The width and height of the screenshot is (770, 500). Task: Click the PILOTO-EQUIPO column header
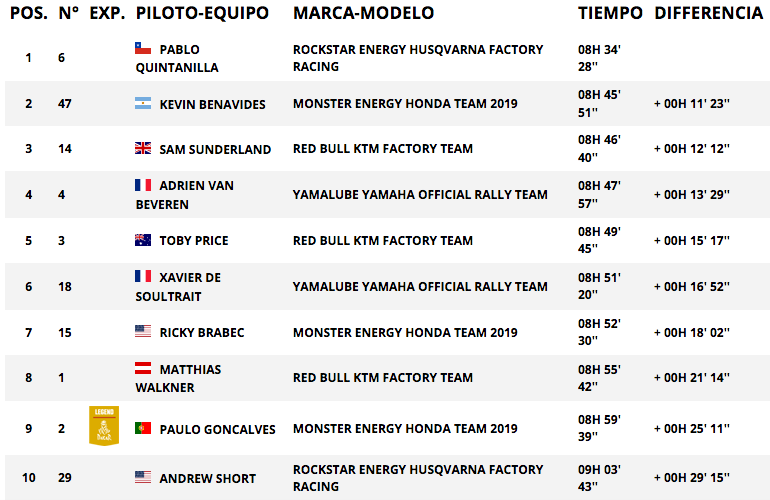point(202,13)
